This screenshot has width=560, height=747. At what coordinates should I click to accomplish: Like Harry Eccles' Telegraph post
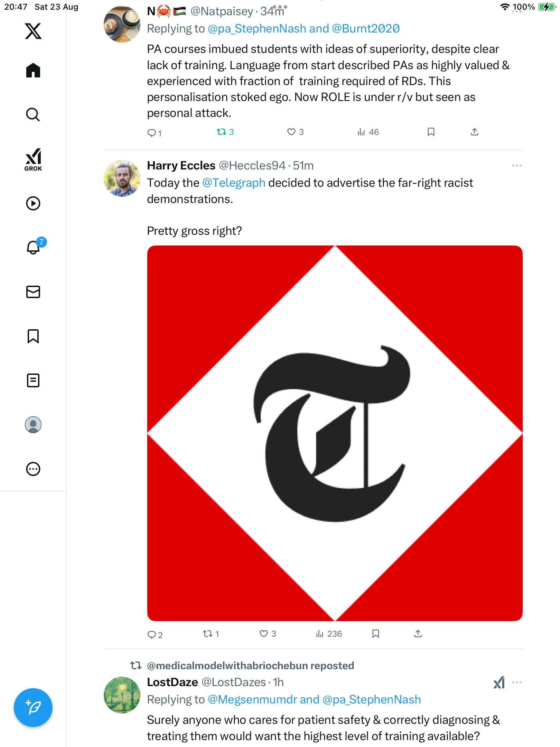pyautogui.click(x=264, y=634)
